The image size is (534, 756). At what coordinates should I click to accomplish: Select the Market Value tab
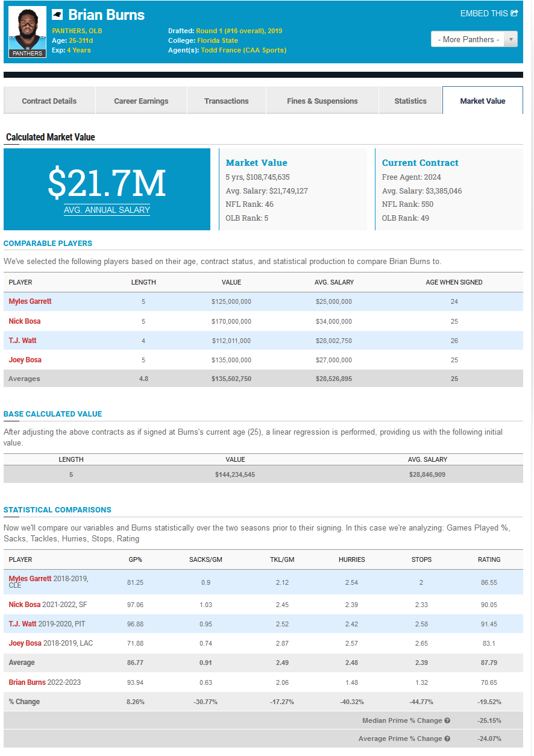coord(483,101)
